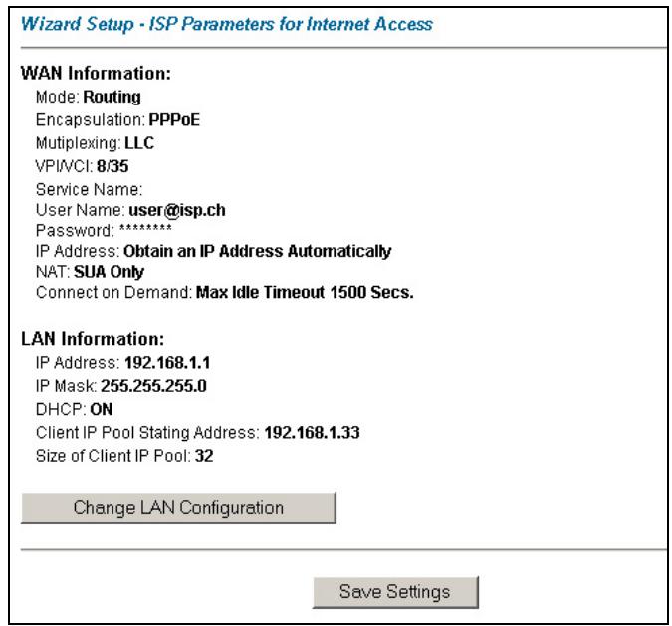Click the Save Settings button

pyautogui.click(x=395, y=592)
